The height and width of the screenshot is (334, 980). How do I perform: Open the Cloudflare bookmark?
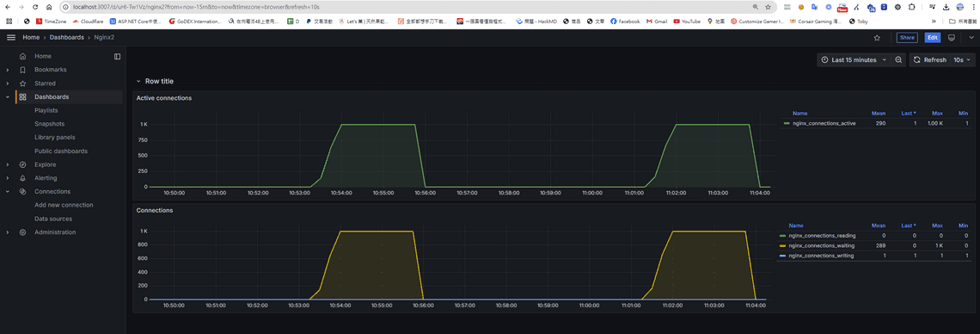(x=88, y=21)
